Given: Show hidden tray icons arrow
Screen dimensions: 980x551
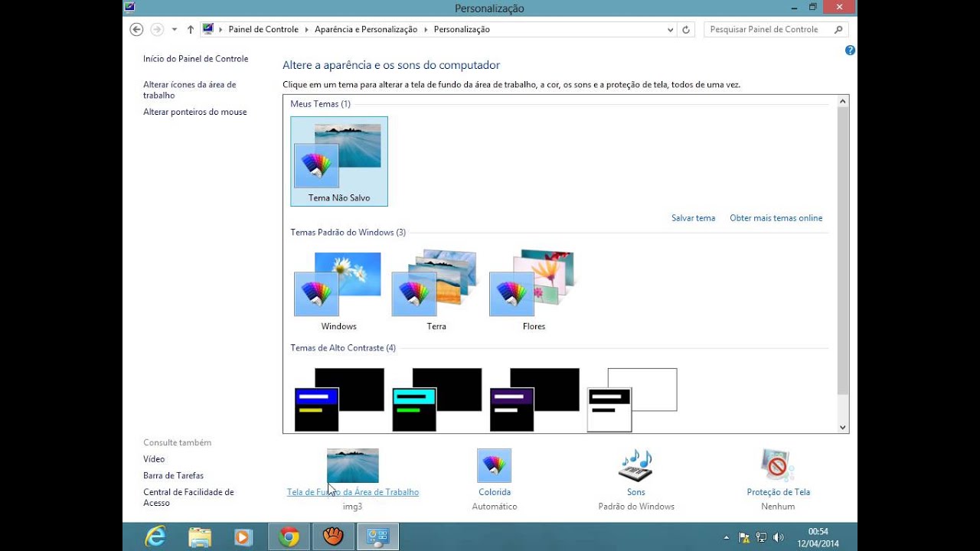Looking at the screenshot, I should click(726, 537).
